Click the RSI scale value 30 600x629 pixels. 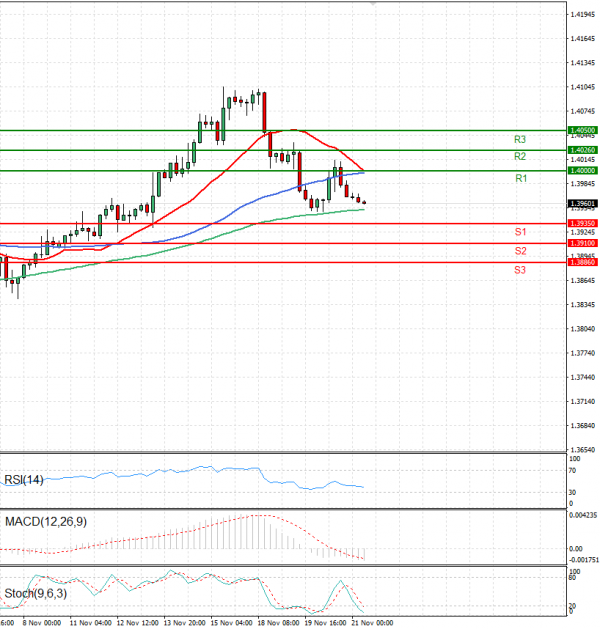pos(572,492)
